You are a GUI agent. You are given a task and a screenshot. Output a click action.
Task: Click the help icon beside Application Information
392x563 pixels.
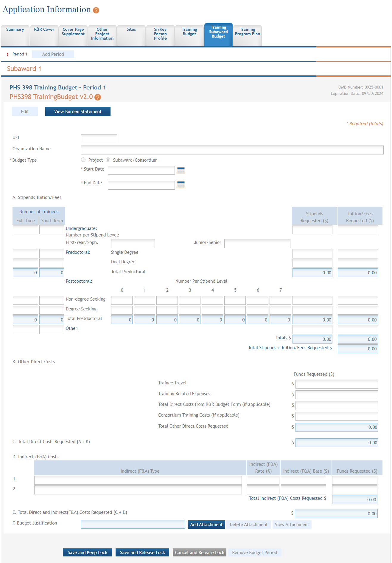[x=96, y=10]
